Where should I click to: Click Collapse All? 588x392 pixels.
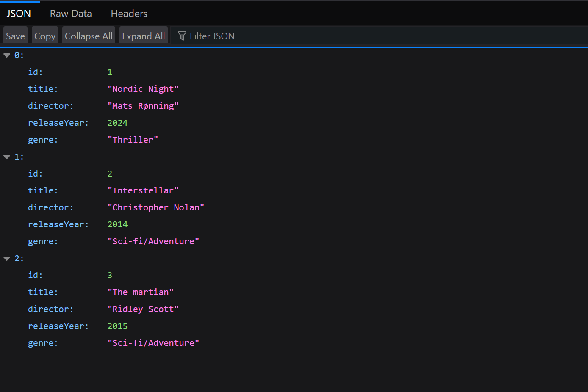coord(89,36)
